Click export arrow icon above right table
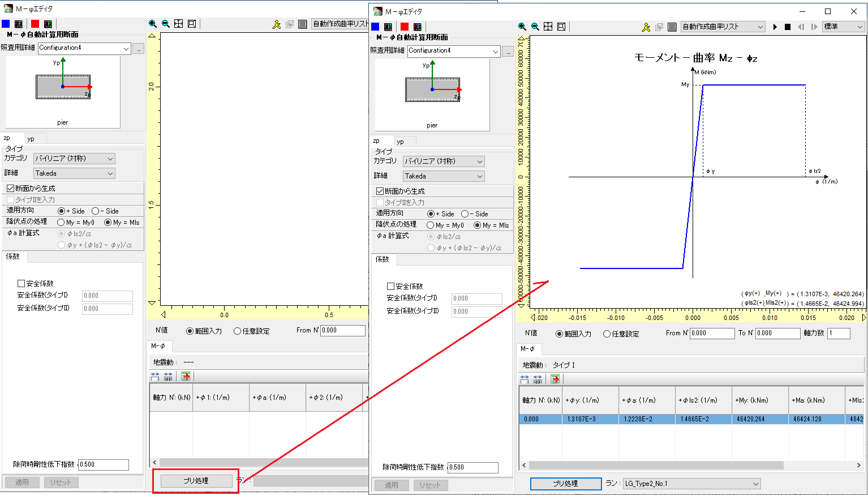 (x=555, y=379)
